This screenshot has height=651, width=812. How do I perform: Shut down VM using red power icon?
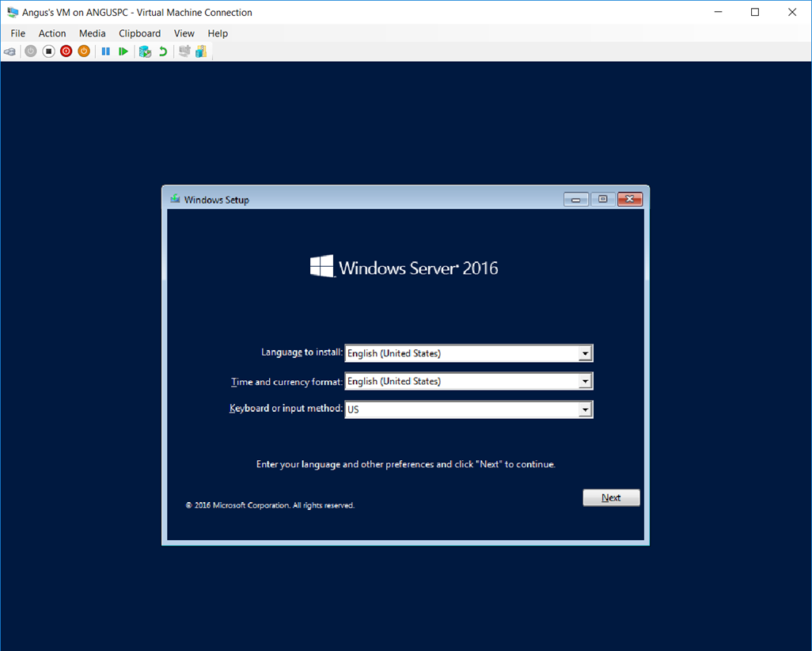click(x=66, y=51)
